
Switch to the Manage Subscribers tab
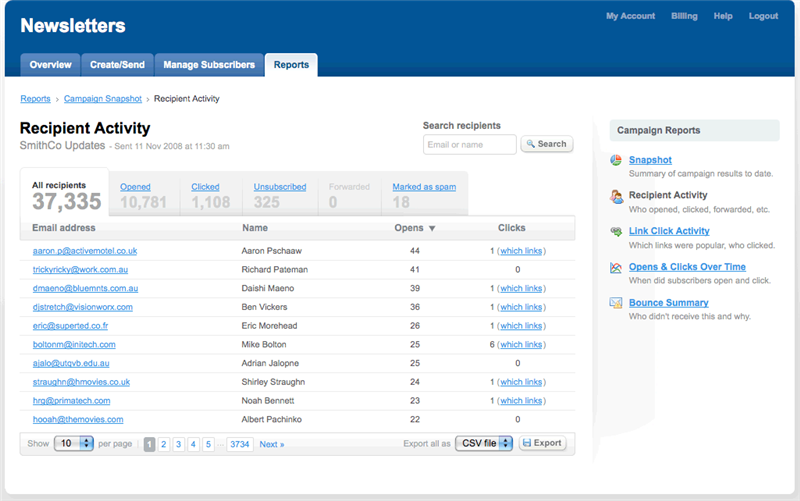[x=209, y=65]
